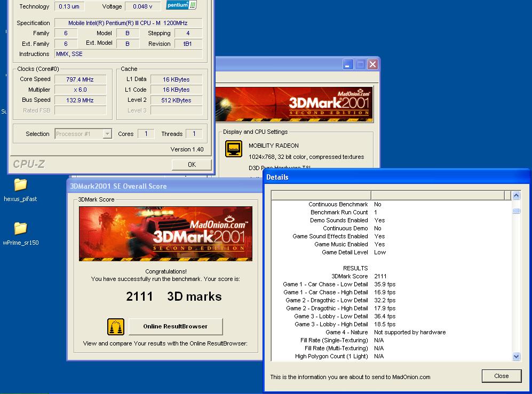Click the Cores count field
Viewport: 532px width, 394px height.
(x=146, y=134)
